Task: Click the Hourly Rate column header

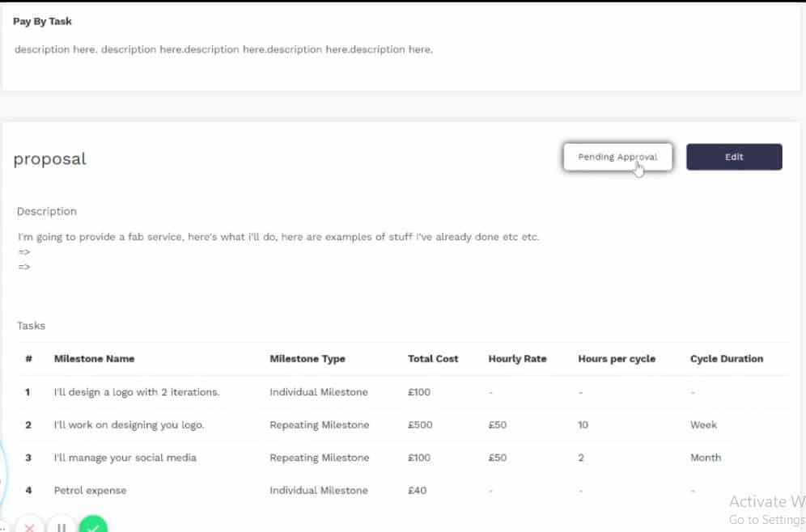Action: [x=517, y=359]
